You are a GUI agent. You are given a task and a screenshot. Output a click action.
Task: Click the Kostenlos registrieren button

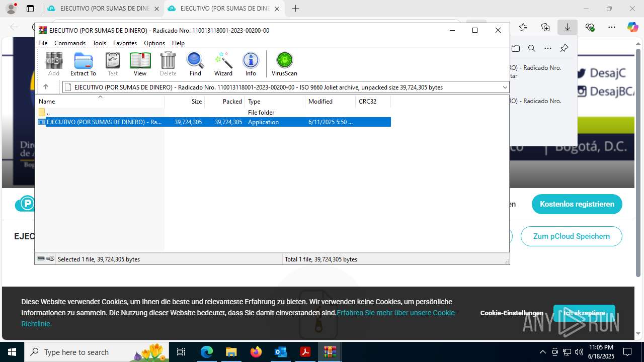(x=577, y=204)
